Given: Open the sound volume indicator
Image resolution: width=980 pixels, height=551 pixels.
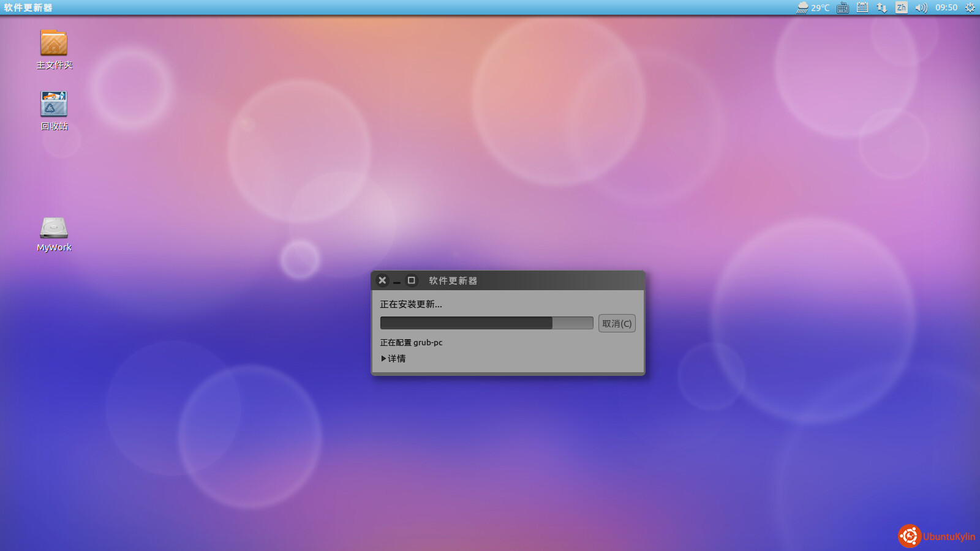Looking at the screenshot, I should (x=921, y=8).
